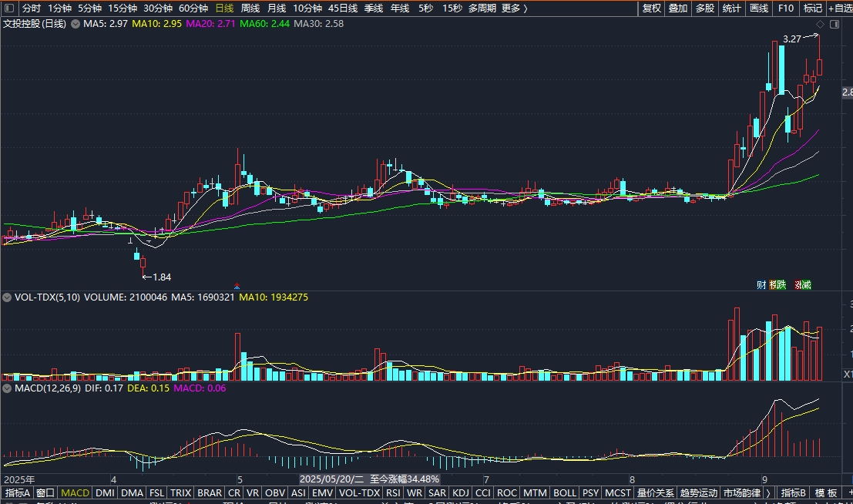853x504 pixels.
Task: Open the F10 company info
Action: pyautogui.click(x=785, y=8)
